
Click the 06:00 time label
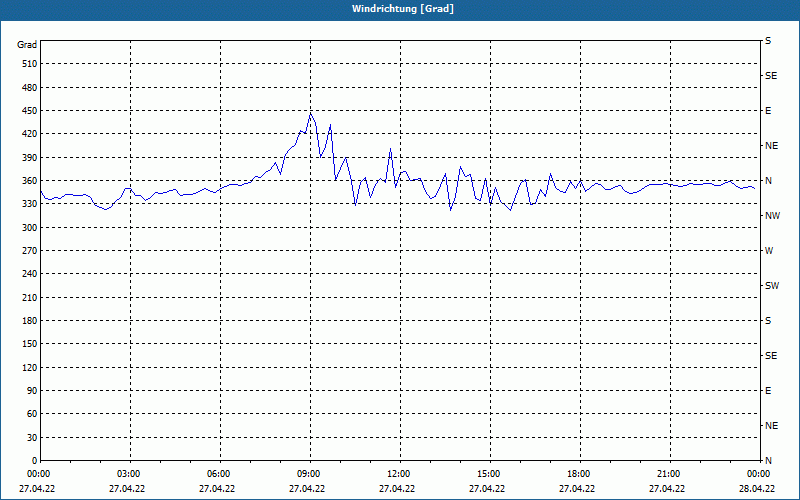pos(218,474)
